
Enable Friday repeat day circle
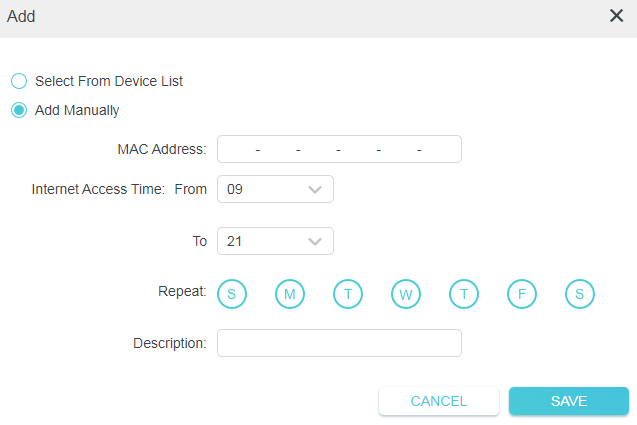tap(522, 293)
